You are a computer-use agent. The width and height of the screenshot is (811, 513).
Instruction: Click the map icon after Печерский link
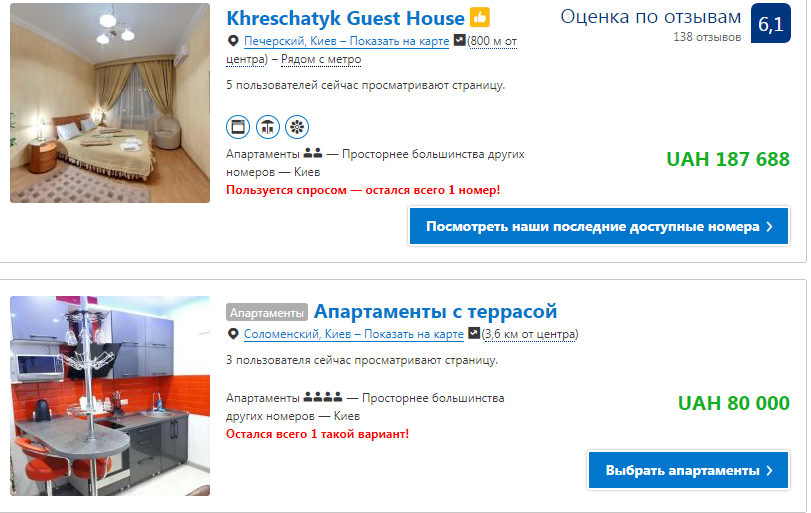[459, 40]
